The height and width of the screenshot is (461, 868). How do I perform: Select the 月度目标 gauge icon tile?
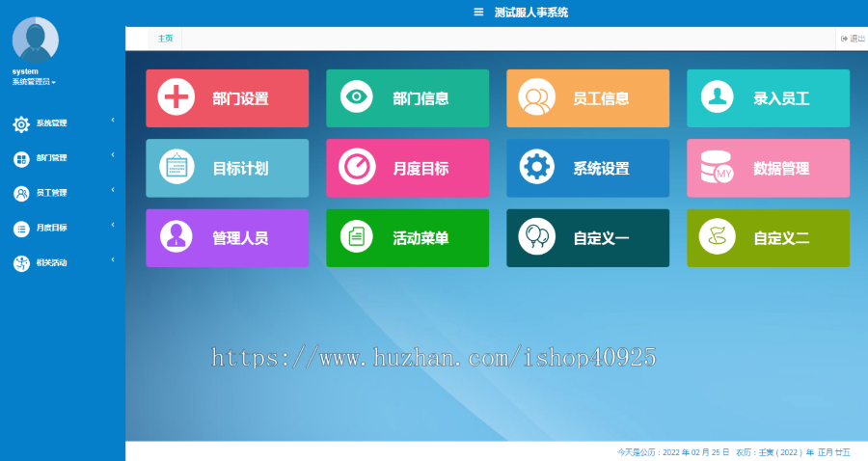[407, 168]
